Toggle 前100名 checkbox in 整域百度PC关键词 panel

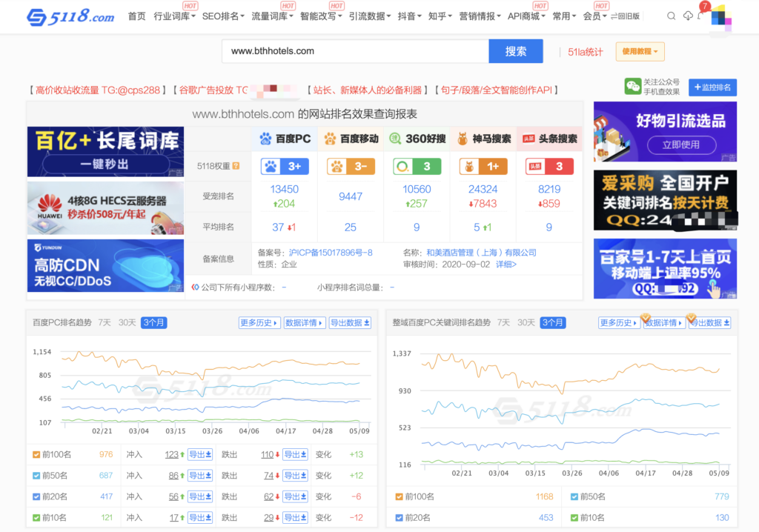click(399, 496)
